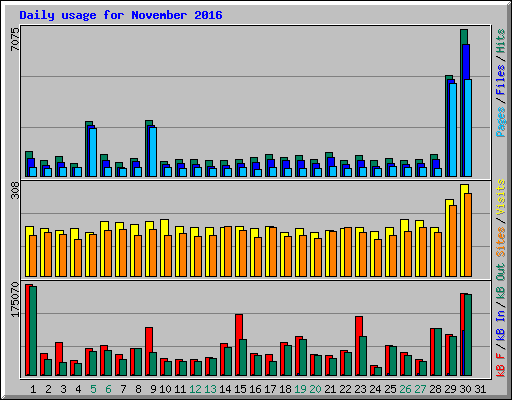The width and height of the screenshot is (512, 400).
Task: Click the 7075 hits axis value
Action: (15, 39)
